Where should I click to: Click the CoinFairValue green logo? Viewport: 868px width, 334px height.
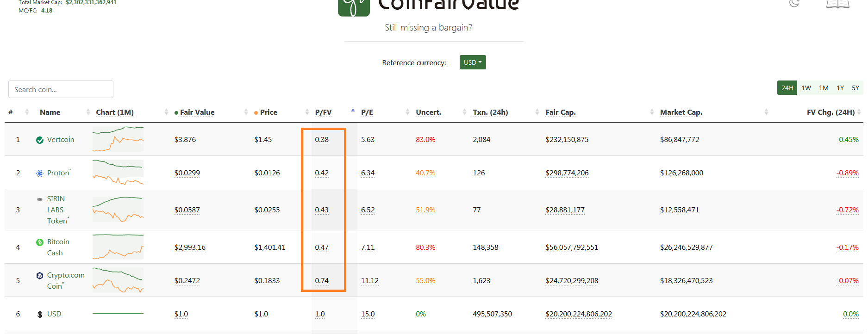click(354, 7)
